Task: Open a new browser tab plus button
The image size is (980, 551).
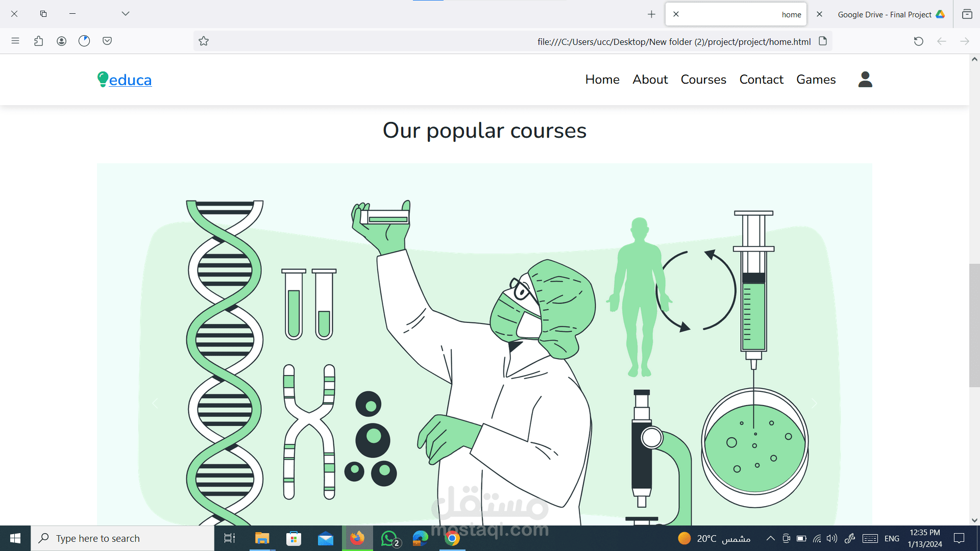Action: point(651,14)
